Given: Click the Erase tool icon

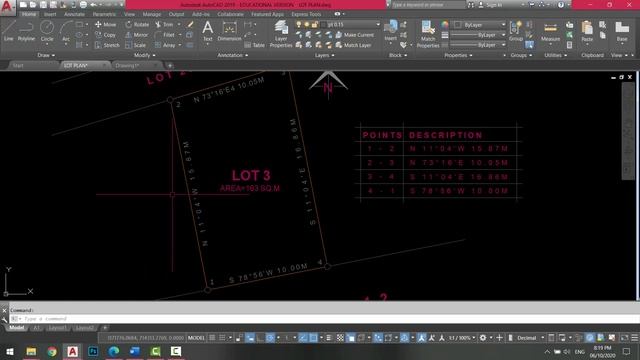Looking at the screenshot, I should (190, 24).
